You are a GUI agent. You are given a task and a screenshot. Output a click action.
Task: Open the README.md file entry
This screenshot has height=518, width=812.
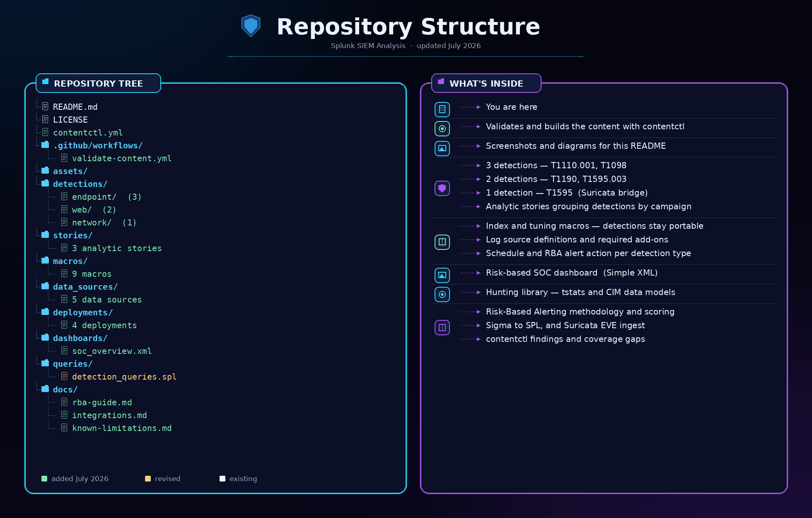point(75,107)
